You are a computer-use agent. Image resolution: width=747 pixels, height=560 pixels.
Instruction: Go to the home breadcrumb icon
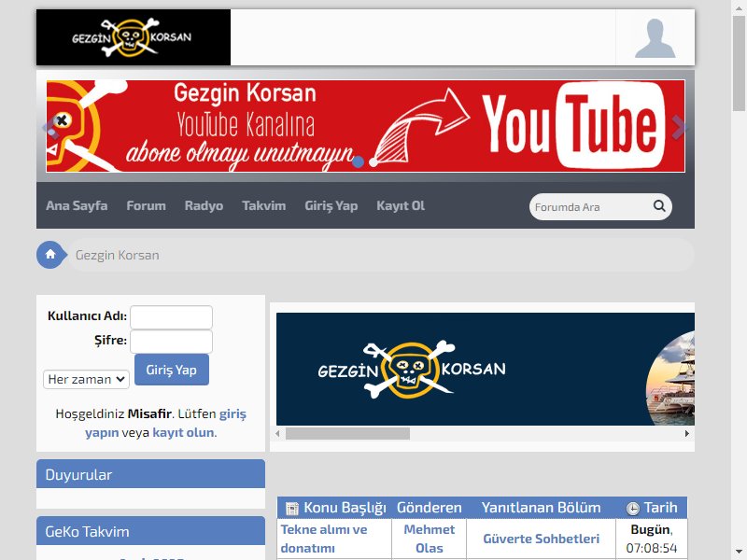coord(50,255)
